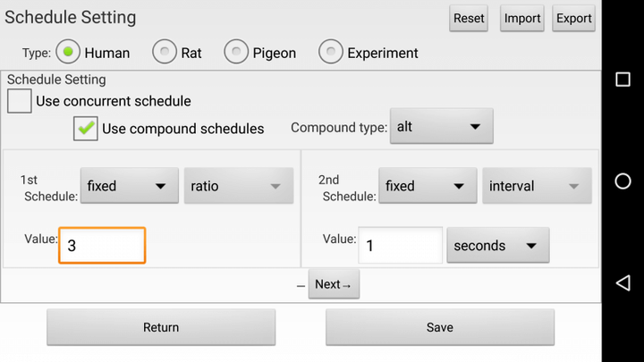Change the seconds unit dropdown
Screen dimensions: 644x362
[x=497, y=245]
